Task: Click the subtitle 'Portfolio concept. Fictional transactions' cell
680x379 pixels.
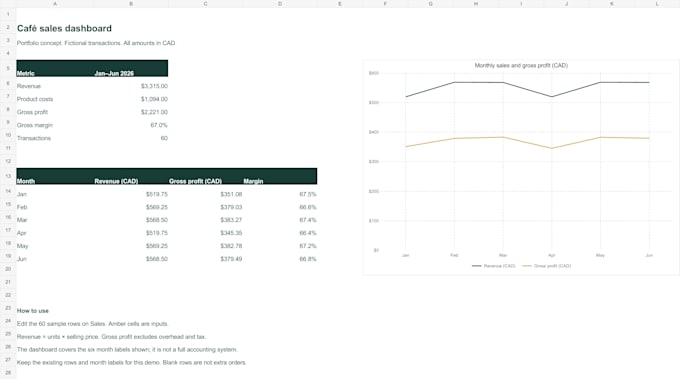Action: [96, 43]
